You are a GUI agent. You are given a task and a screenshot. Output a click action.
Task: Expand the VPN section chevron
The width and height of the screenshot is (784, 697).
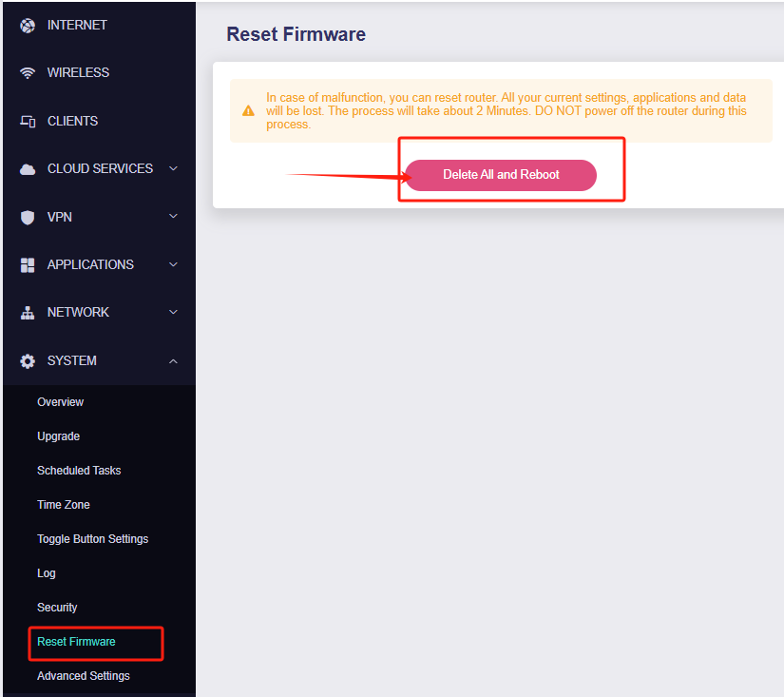click(173, 217)
